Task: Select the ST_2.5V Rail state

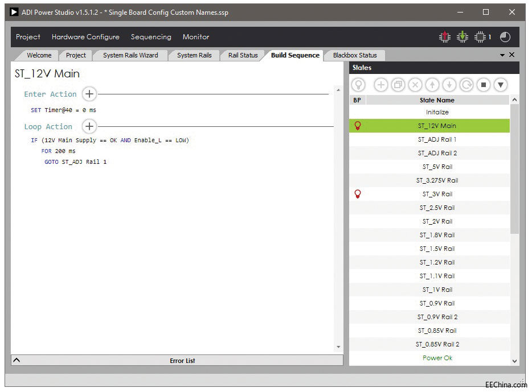Action: [x=429, y=208]
